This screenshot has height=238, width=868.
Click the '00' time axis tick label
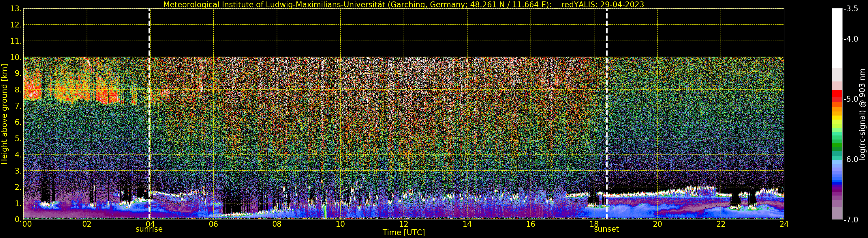[x=27, y=224]
